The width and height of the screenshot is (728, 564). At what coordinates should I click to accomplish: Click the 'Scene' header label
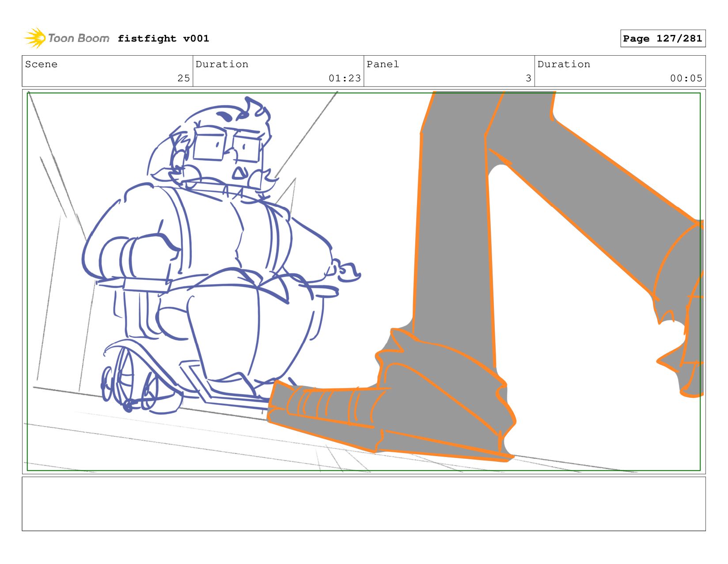(x=41, y=64)
